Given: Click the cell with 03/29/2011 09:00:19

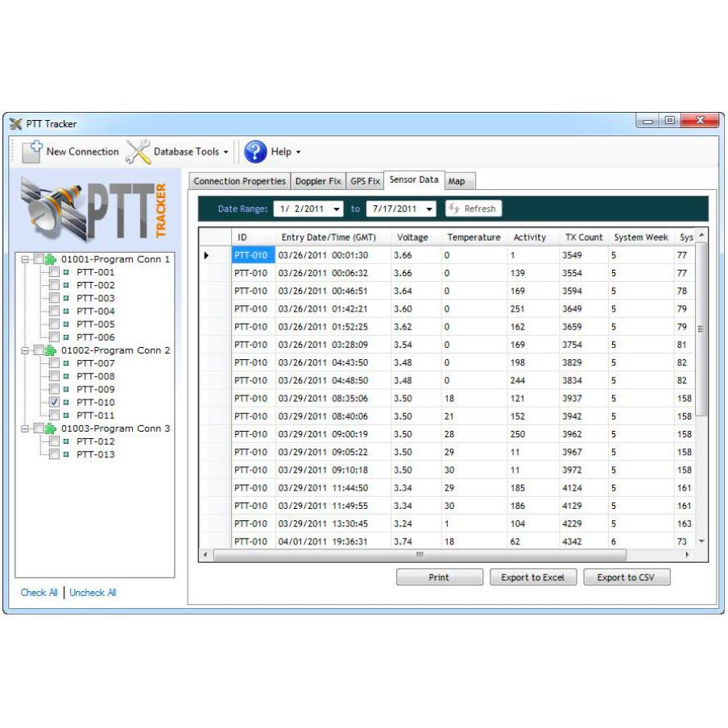Looking at the screenshot, I should [333, 435].
